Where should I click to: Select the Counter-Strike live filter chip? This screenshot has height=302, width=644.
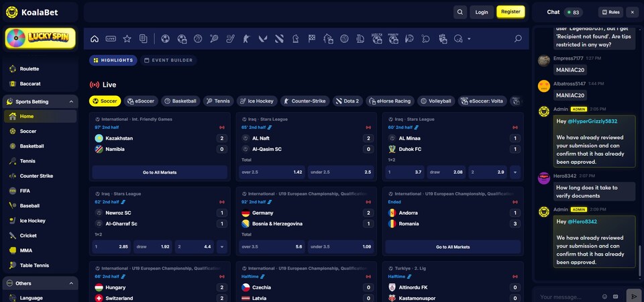pyautogui.click(x=305, y=101)
